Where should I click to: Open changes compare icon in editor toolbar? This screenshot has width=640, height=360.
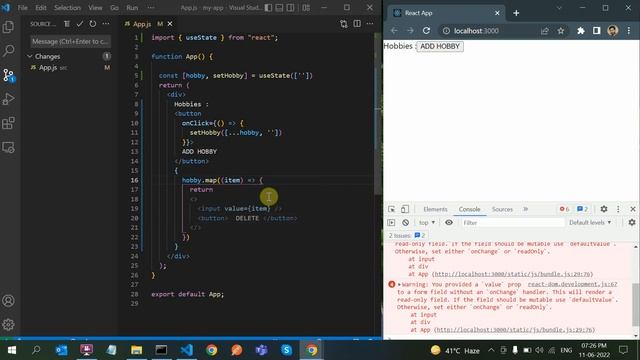[x=344, y=24]
